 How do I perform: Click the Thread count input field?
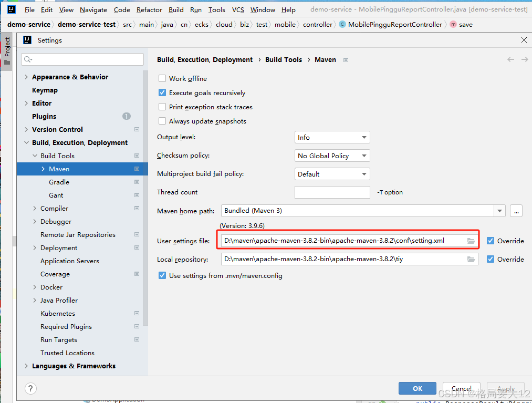332,192
